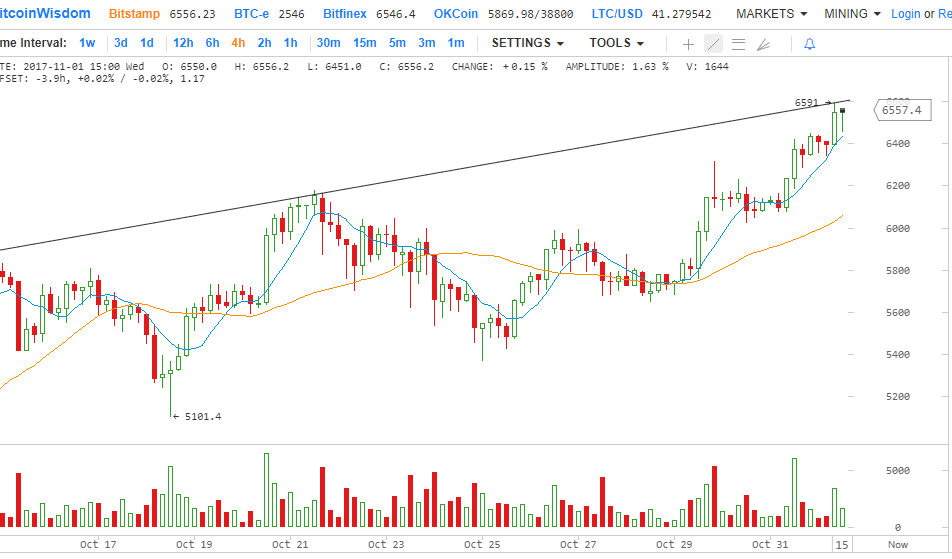Click the Login link

click(x=905, y=14)
